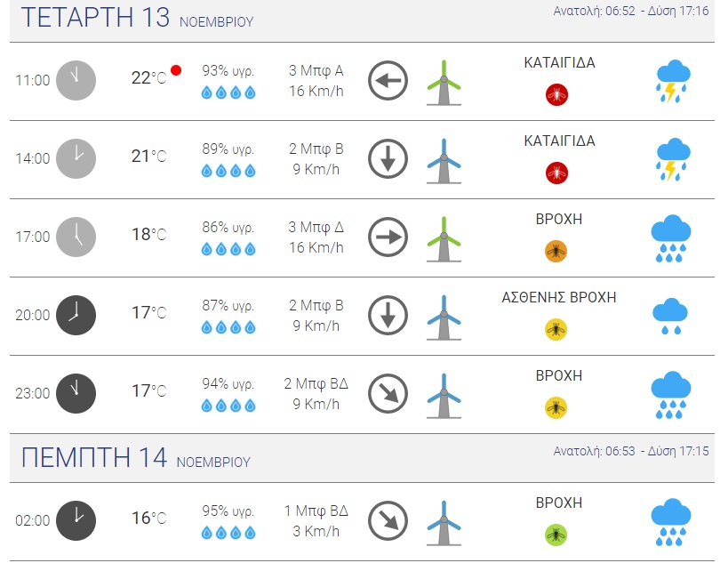Click the orange mosquito indicator at 17:00
Image resolution: width=728 pixels, height=563 pixels.
(x=557, y=252)
